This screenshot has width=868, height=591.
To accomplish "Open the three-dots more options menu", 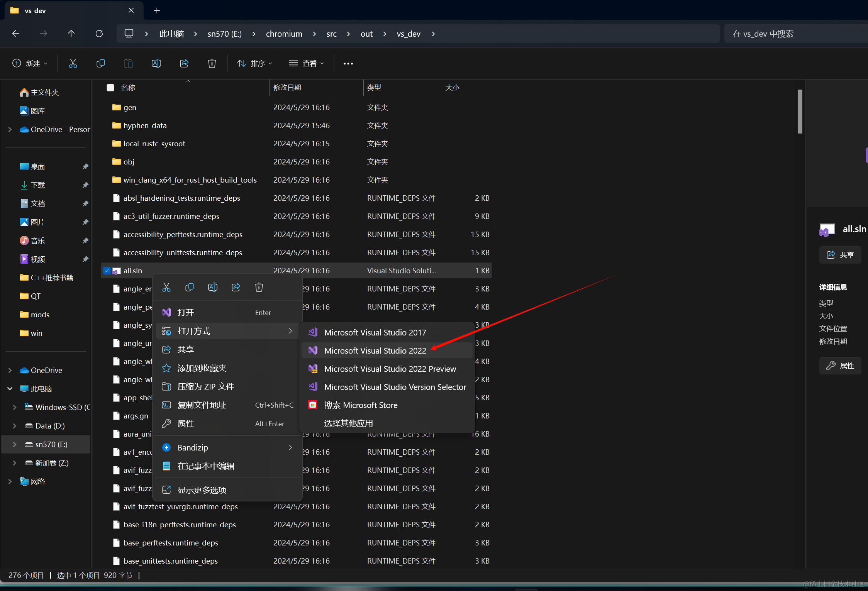I will point(348,64).
